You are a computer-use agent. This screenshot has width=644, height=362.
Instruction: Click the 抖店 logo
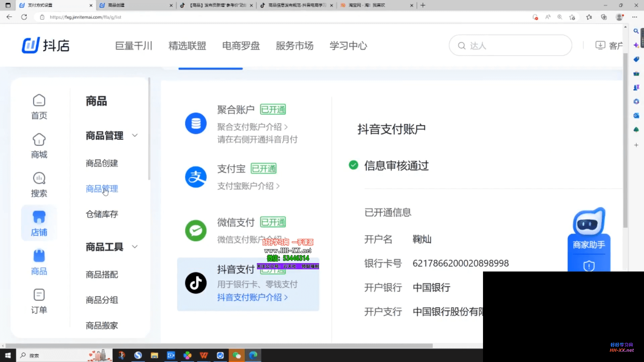click(x=46, y=45)
